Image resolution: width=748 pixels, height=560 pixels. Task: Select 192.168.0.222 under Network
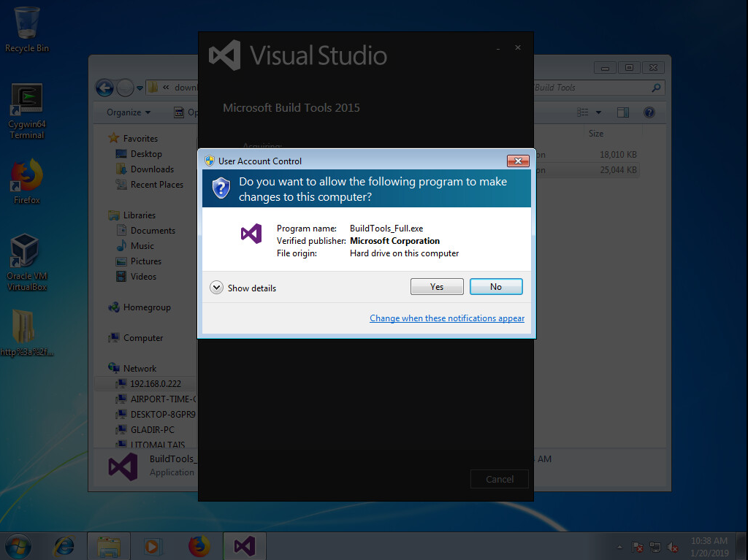pos(155,384)
